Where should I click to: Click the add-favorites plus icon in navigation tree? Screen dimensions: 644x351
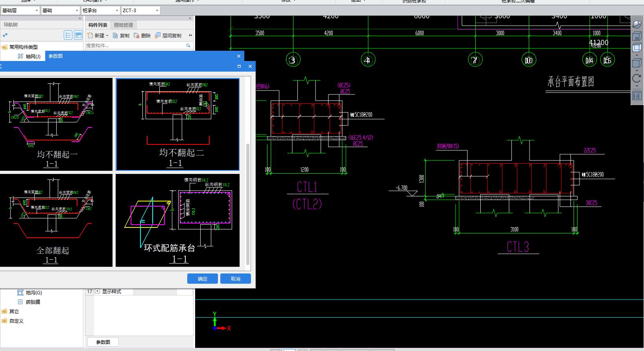[5, 35]
